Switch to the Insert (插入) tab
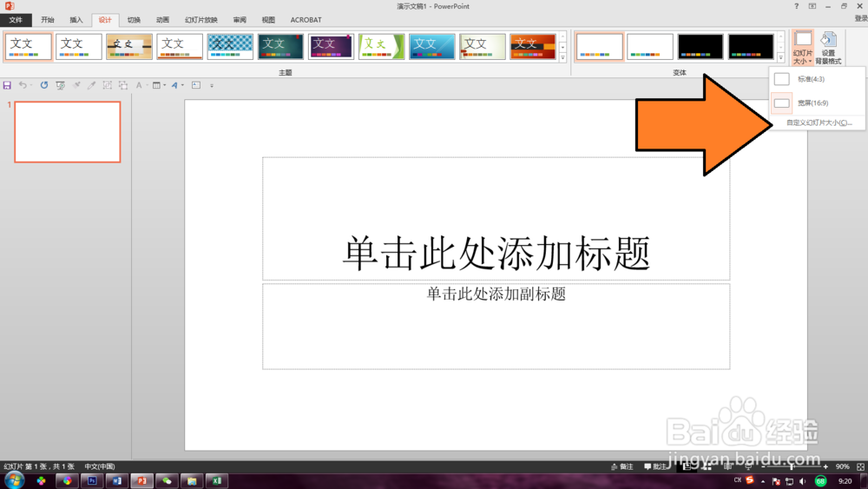 [76, 20]
